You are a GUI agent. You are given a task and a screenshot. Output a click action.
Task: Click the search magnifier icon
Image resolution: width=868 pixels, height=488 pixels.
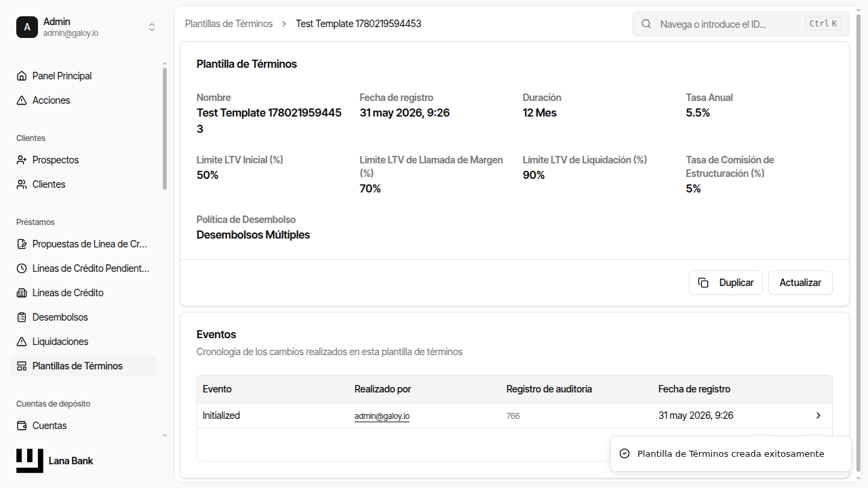click(647, 24)
